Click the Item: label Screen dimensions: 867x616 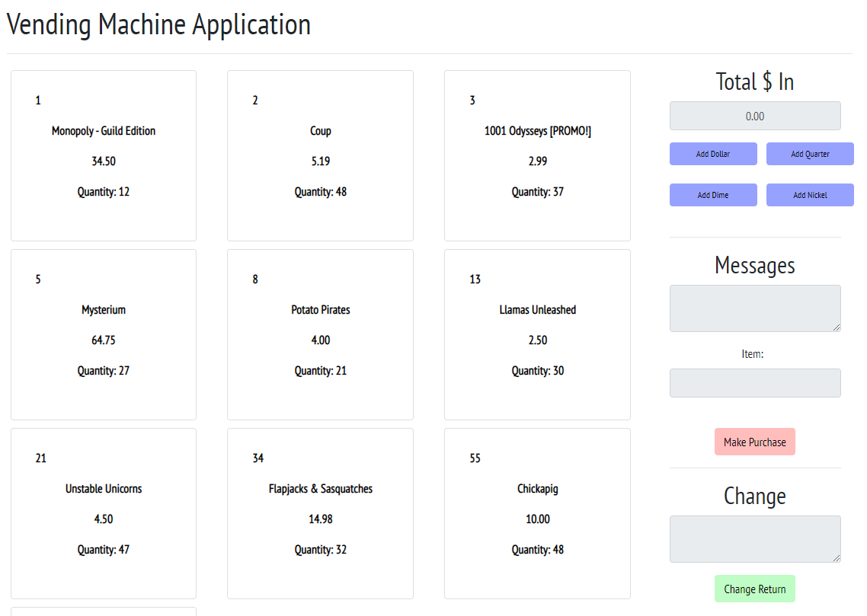point(753,354)
